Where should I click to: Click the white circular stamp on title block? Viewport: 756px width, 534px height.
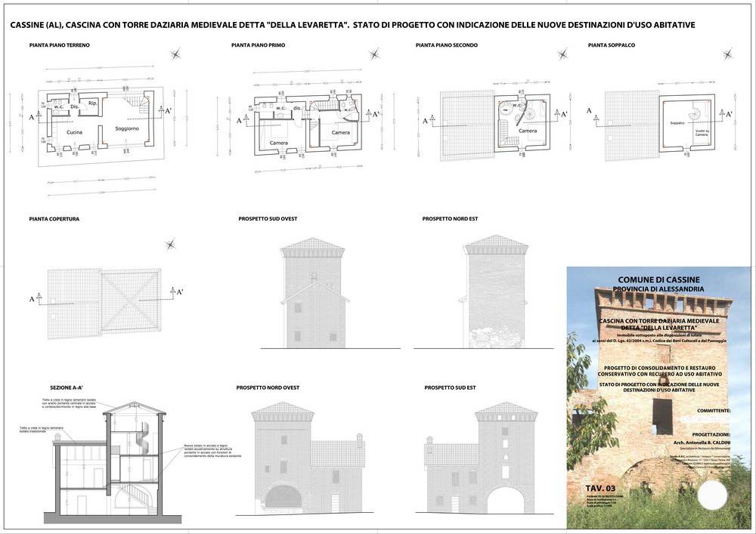(712, 494)
